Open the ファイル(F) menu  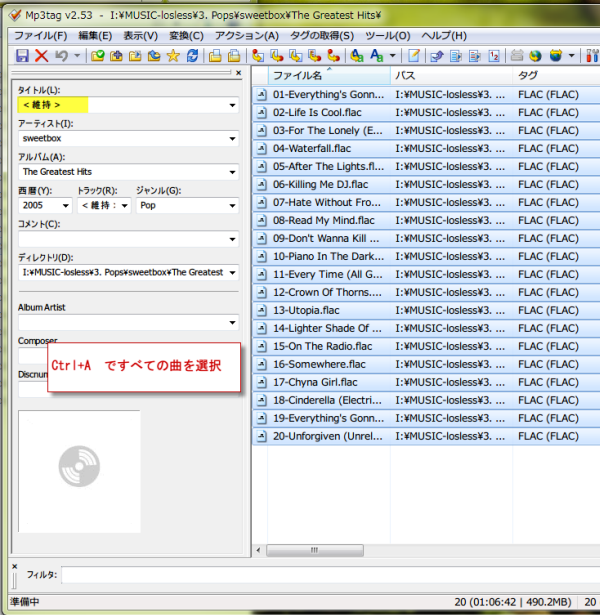(x=40, y=35)
